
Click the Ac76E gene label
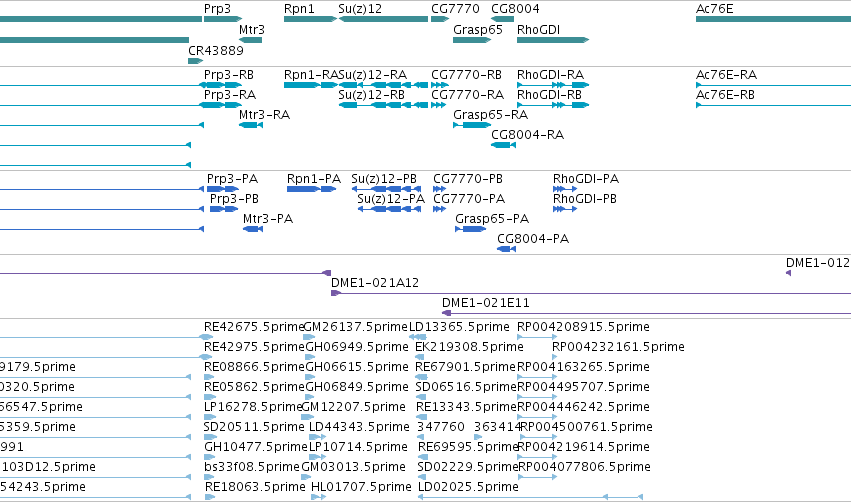(715, 9)
